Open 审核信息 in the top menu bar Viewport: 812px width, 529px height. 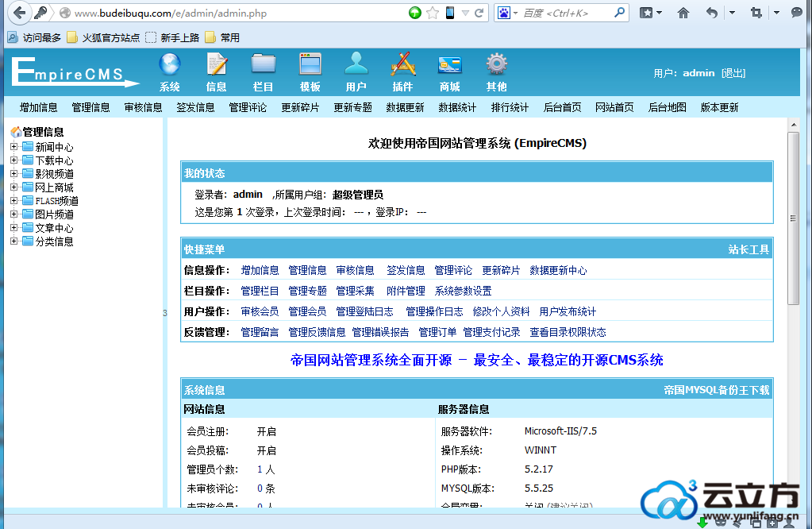(144, 107)
